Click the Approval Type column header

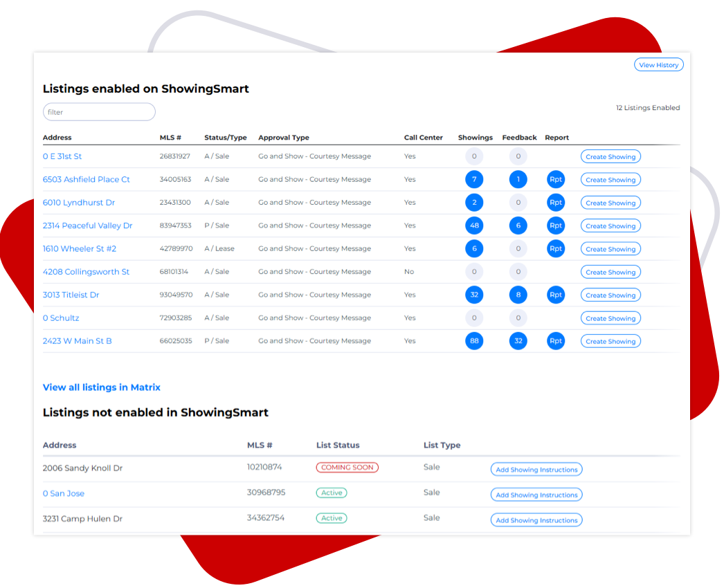click(284, 138)
